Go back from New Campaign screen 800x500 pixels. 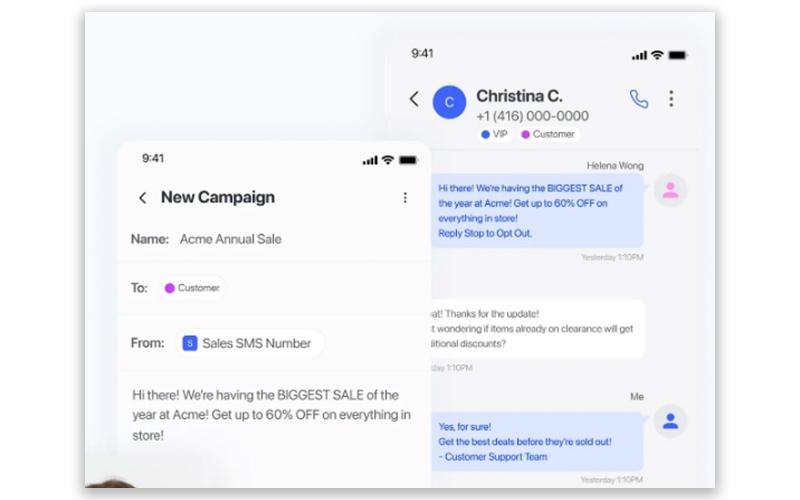[142, 197]
